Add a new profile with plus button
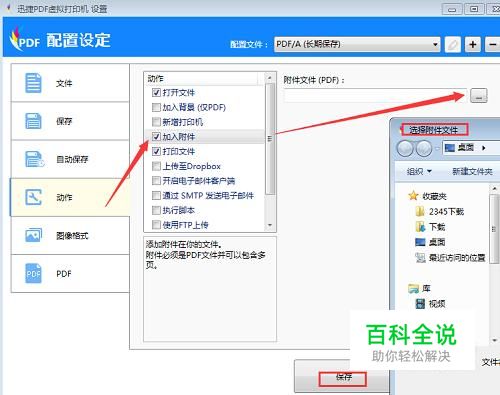 (x=473, y=44)
